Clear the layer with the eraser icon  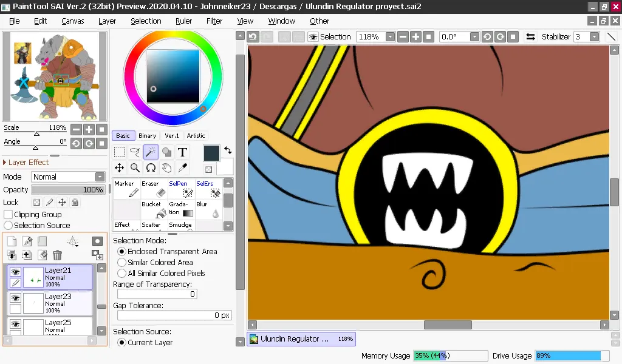43,255
